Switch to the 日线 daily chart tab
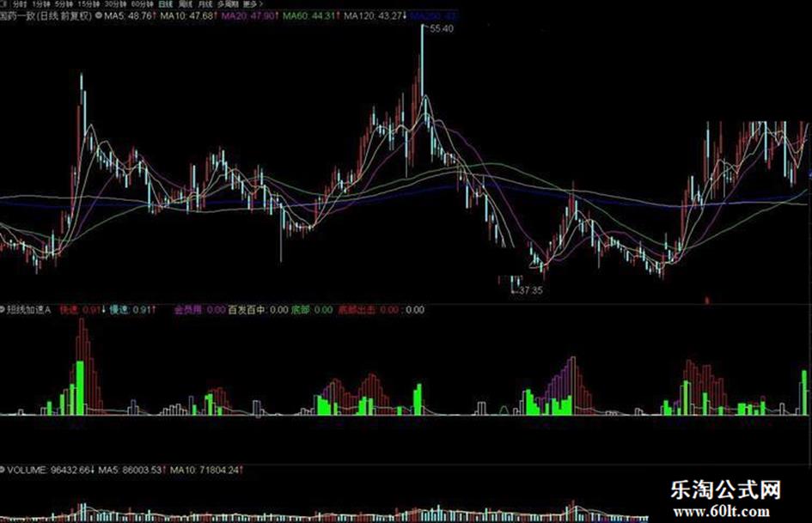This screenshot has height=523, width=812. point(165,4)
